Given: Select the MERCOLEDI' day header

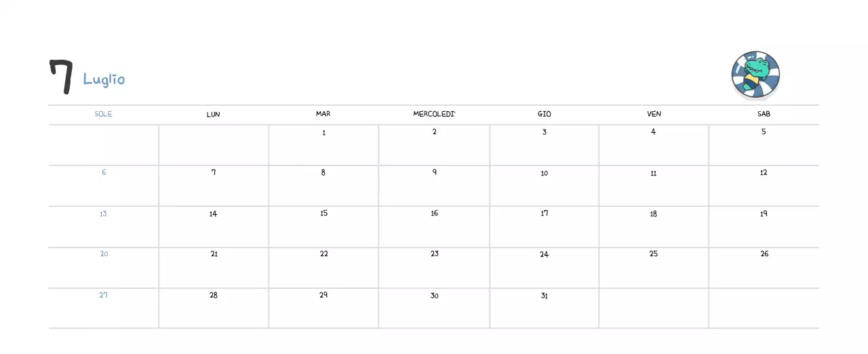Looking at the screenshot, I should [x=434, y=114].
